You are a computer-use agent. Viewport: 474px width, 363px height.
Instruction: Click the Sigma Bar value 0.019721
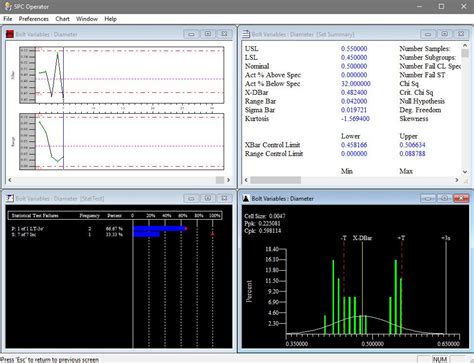point(354,110)
